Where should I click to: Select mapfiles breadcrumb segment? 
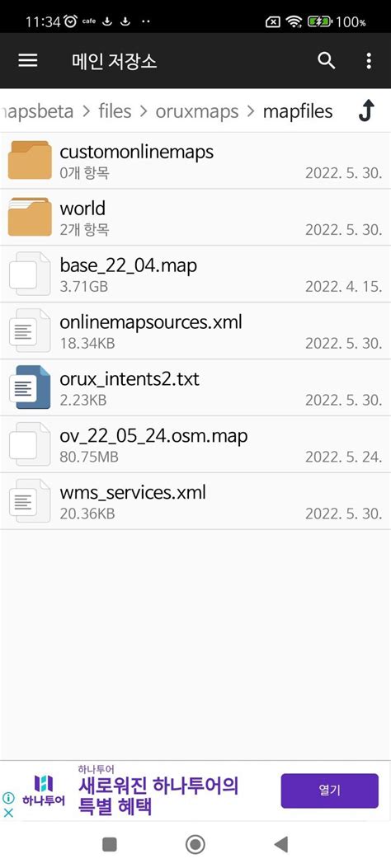(x=298, y=111)
